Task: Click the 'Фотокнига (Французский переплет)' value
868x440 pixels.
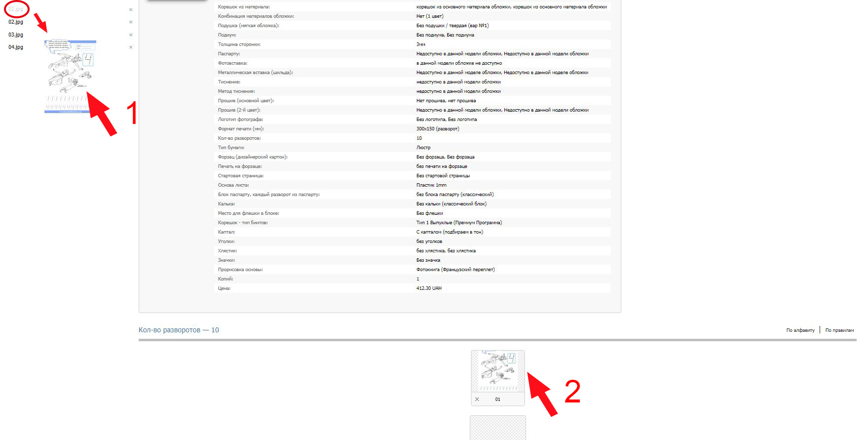Action: (x=455, y=270)
